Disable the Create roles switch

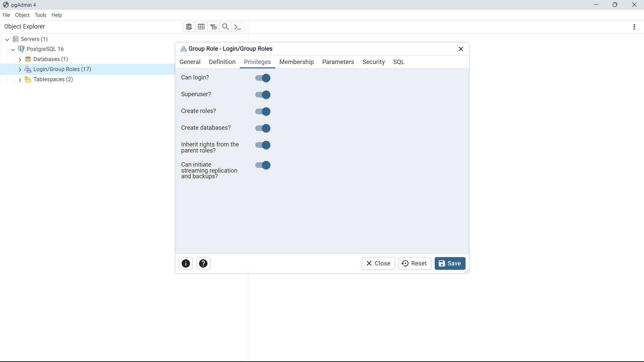263,112
